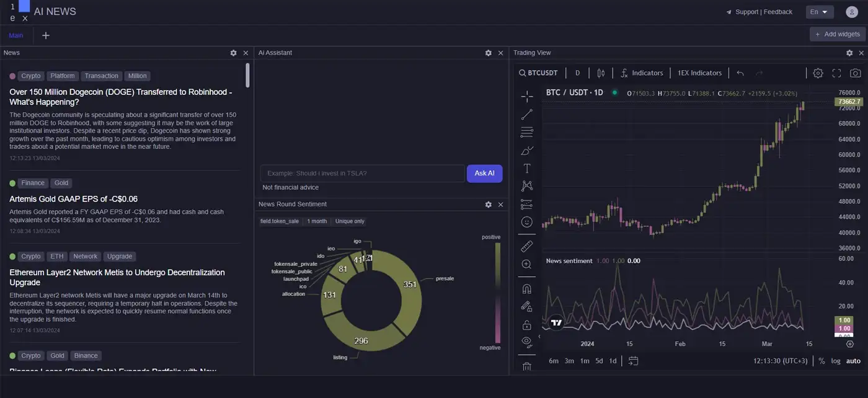
Task: Click the sentiment positive-negative color scale
Action: click(x=497, y=292)
